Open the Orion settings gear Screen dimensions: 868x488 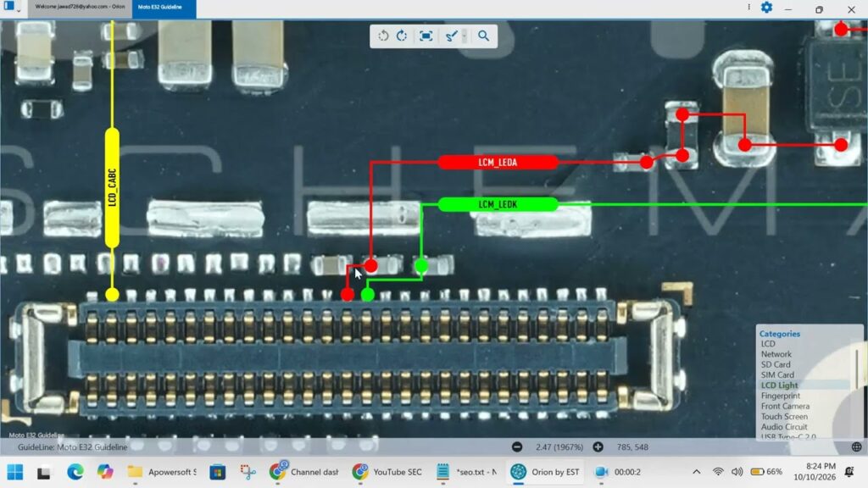point(766,7)
